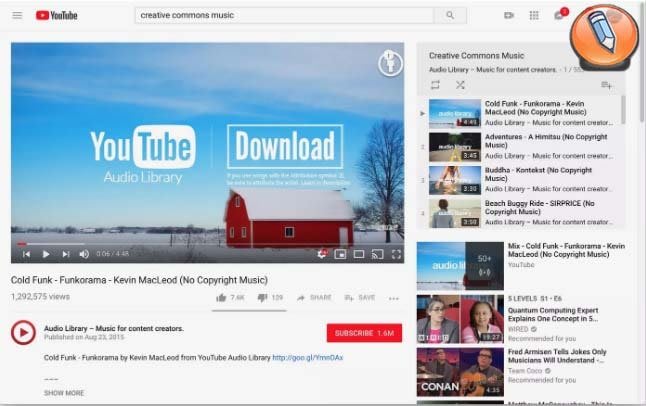Open the goo.gl link in description
This screenshot has width=646, height=406.
[x=308, y=358]
